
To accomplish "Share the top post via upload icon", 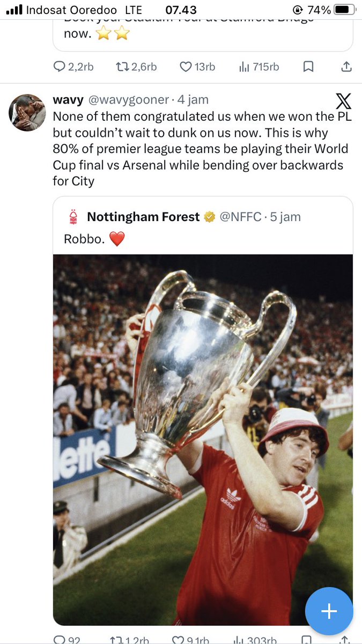I will click(x=346, y=67).
